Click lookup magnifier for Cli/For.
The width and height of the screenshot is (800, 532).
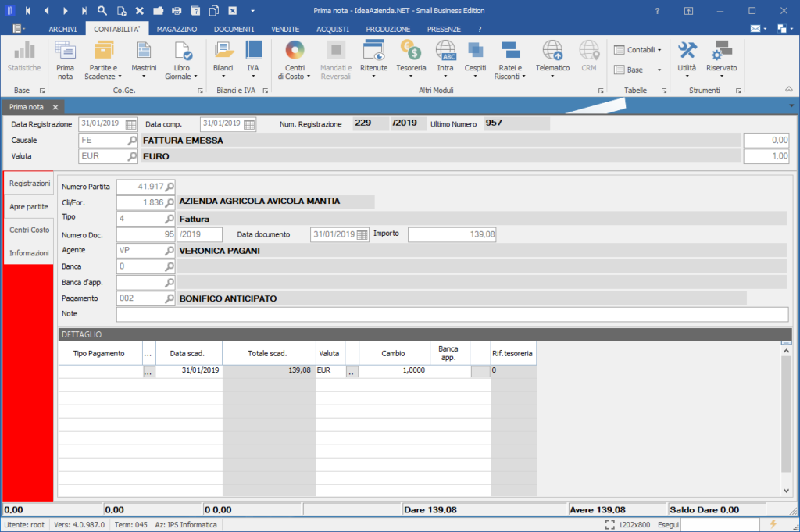coord(170,202)
